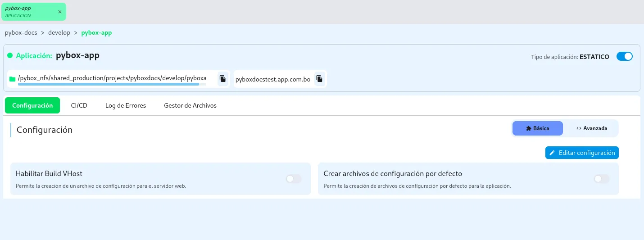Click the green folder icon beside path
This screenshot has width=644, height=240.
click(x=13, y=79)
